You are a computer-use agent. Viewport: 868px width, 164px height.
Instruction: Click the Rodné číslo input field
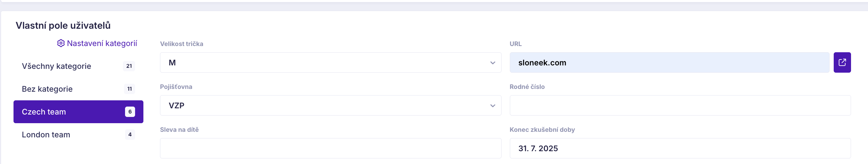[680, 106]
